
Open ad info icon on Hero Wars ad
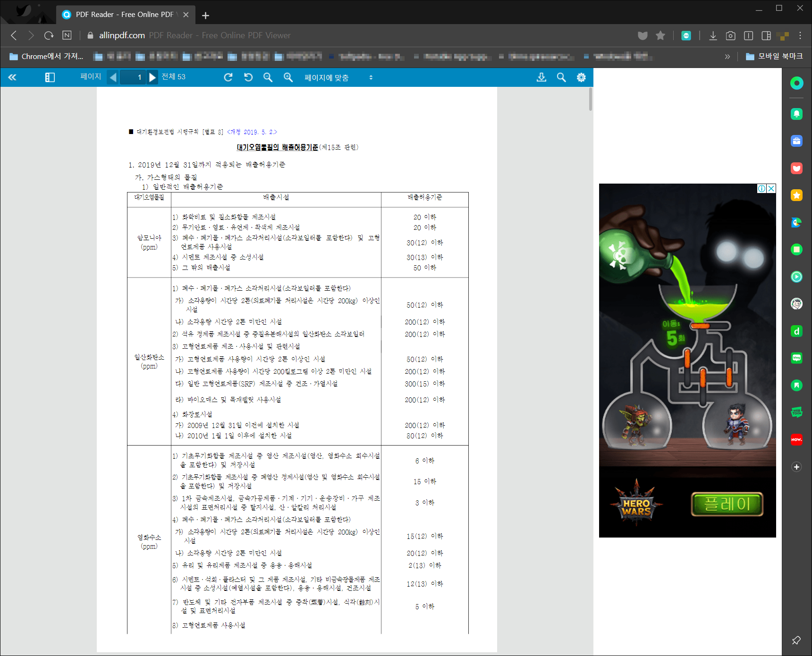762,188
